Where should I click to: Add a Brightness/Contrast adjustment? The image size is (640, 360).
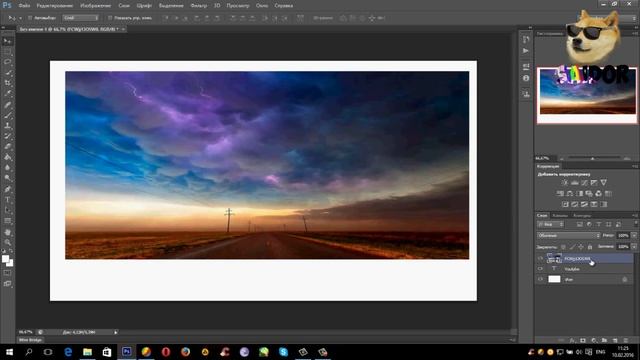(564, 182)
